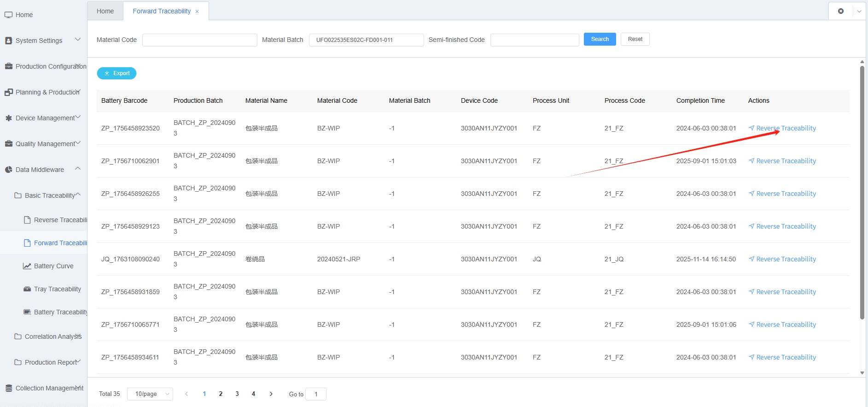
Task: Expand the System Settings menu chevron
Action: click(x=78, y=40)
